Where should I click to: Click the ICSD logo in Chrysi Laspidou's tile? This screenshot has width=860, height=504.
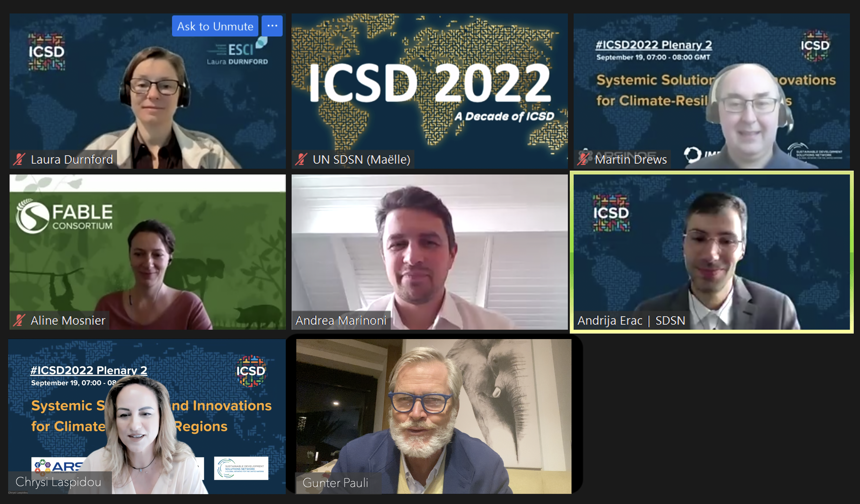[251, 371]
